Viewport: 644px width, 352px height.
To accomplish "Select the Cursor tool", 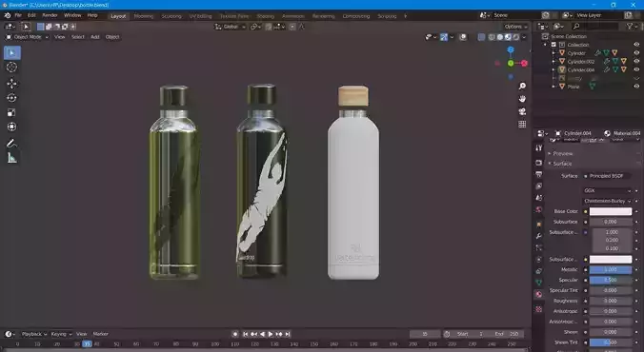I will click(x=12, y=68).
